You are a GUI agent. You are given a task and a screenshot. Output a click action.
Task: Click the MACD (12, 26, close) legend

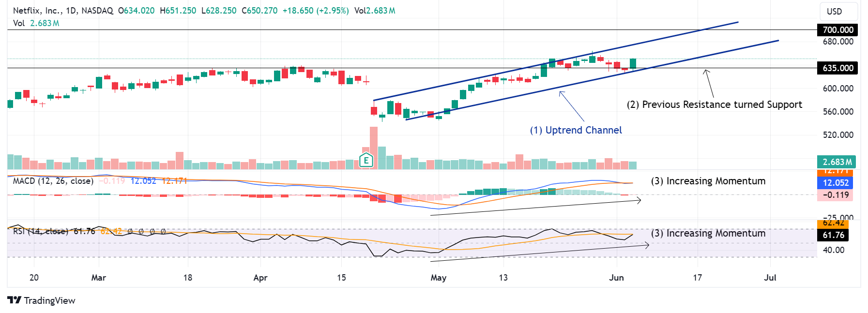coord(53,181)
